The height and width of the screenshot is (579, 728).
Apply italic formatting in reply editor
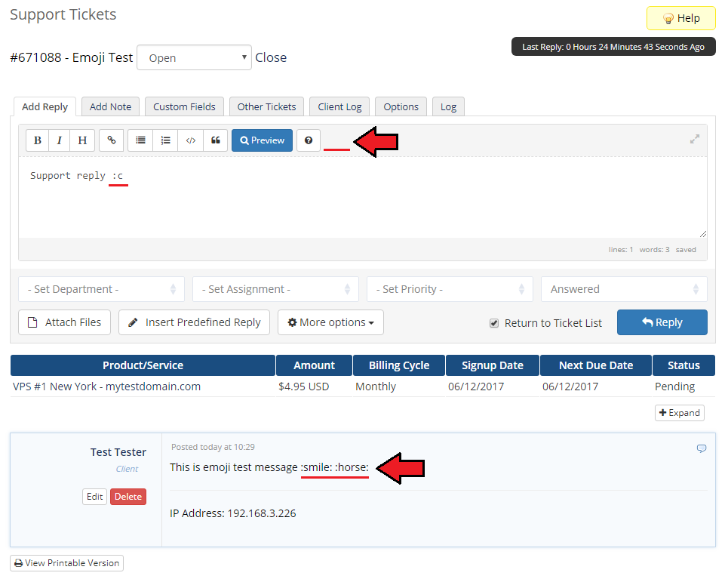point(59,140)
